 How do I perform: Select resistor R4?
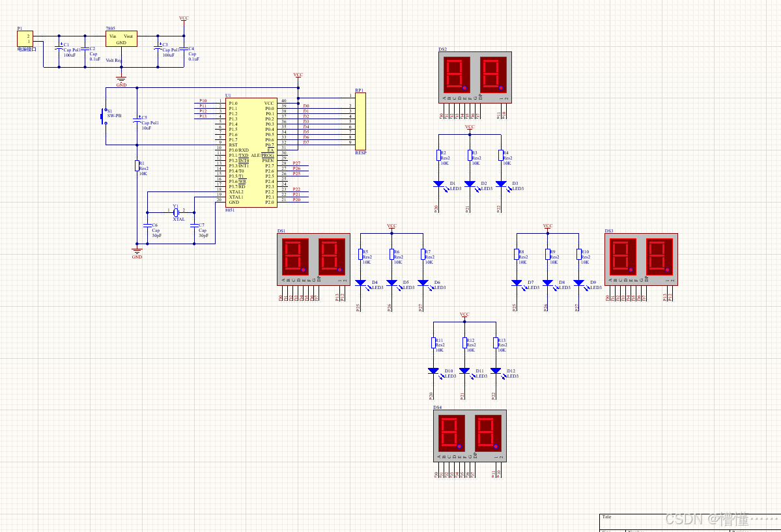501,156
